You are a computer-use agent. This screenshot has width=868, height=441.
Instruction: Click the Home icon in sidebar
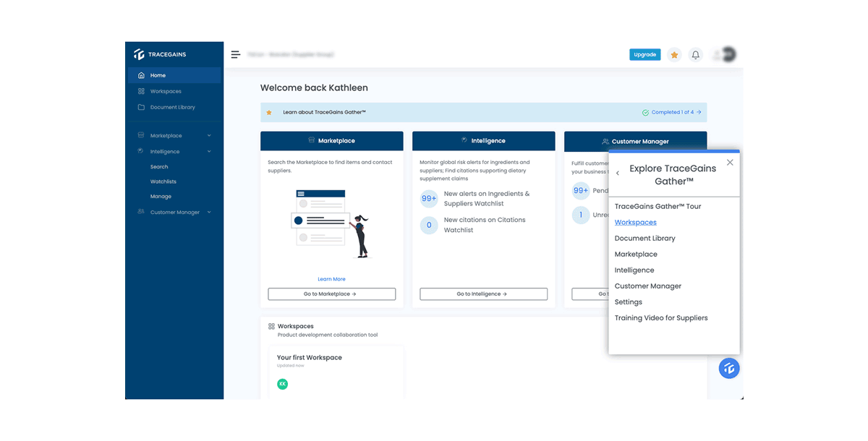141,75
